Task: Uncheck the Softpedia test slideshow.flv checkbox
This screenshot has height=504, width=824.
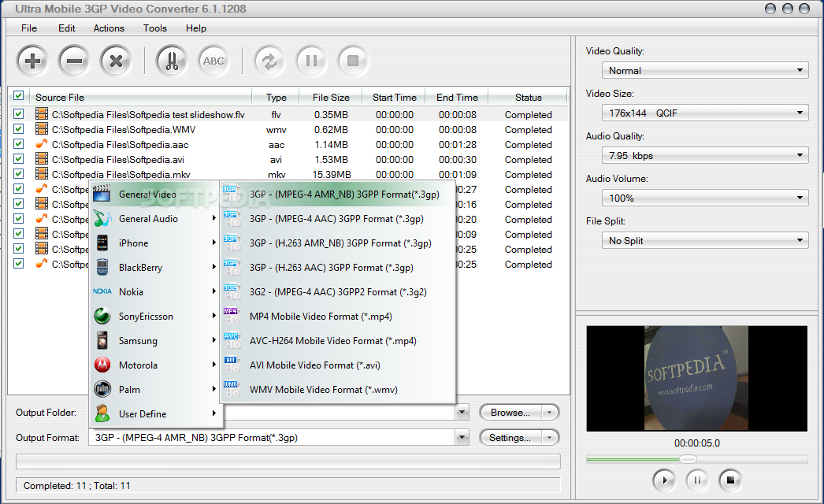Action: (19, 113)
